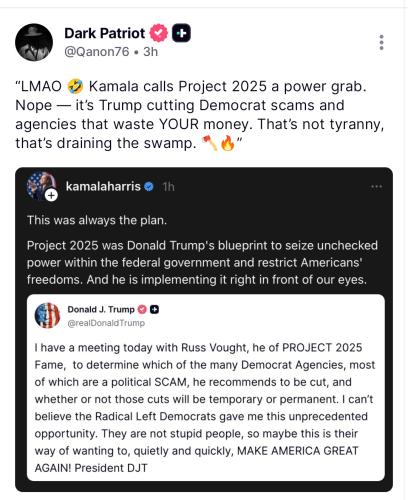Click the red verified badge beside Dark Patriot
Screen dimensions: 408x500
158,33
